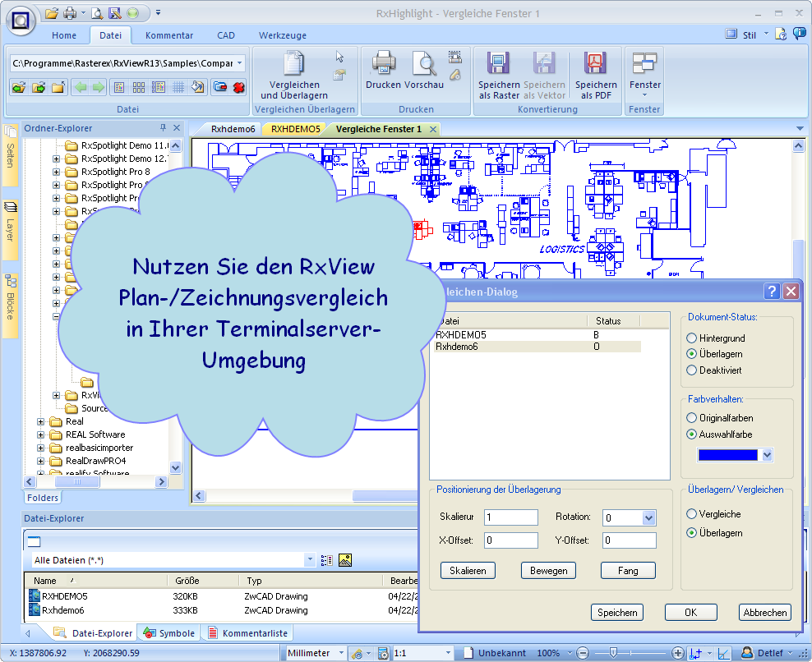812x662 pixels.
Task: Switch to the RXHDEMO5 document tab
Action: [296, 129]
